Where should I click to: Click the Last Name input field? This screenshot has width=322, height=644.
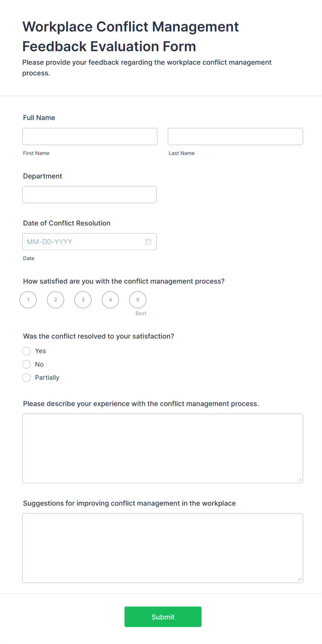(235, 136)
